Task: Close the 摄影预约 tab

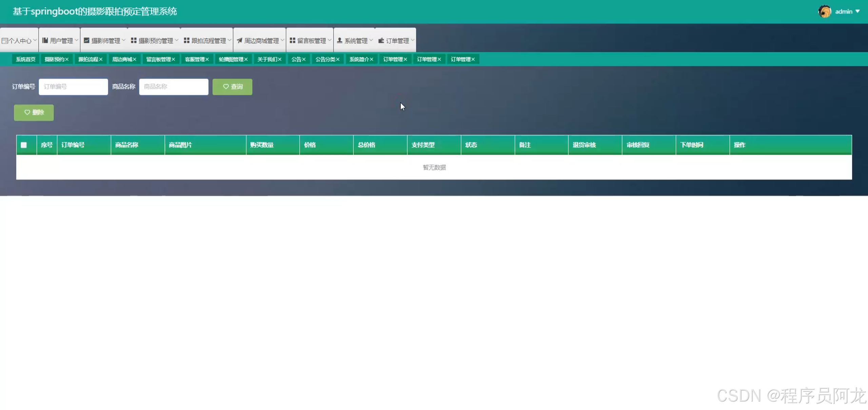Action: pyautogui.click(x=67, y=59)
